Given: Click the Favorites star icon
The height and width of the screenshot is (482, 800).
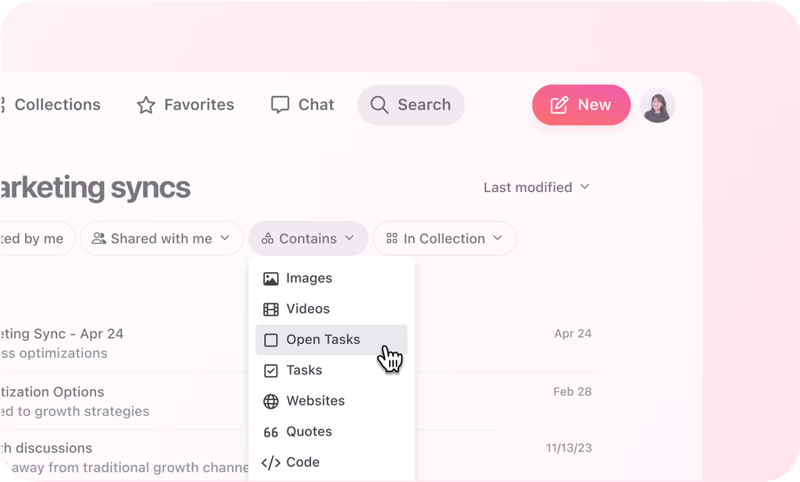Looking at the screenshot, I should (x=146, y=105).
